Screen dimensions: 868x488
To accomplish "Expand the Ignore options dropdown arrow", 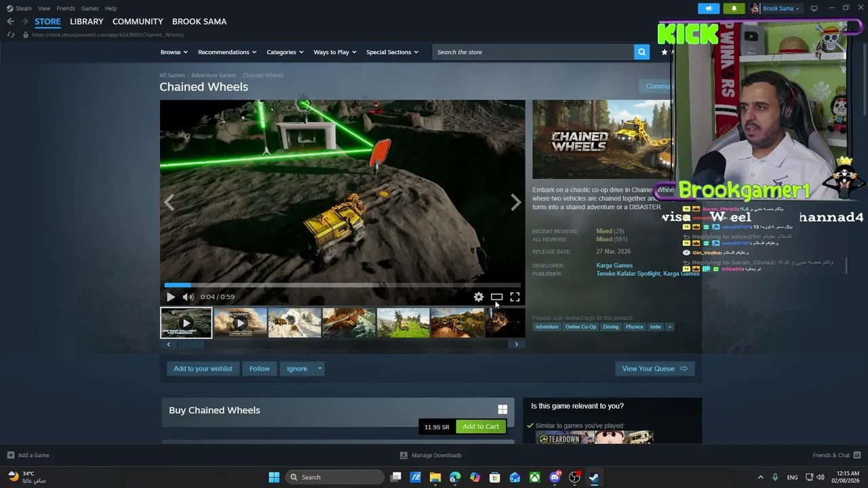I will pos(319,369).
